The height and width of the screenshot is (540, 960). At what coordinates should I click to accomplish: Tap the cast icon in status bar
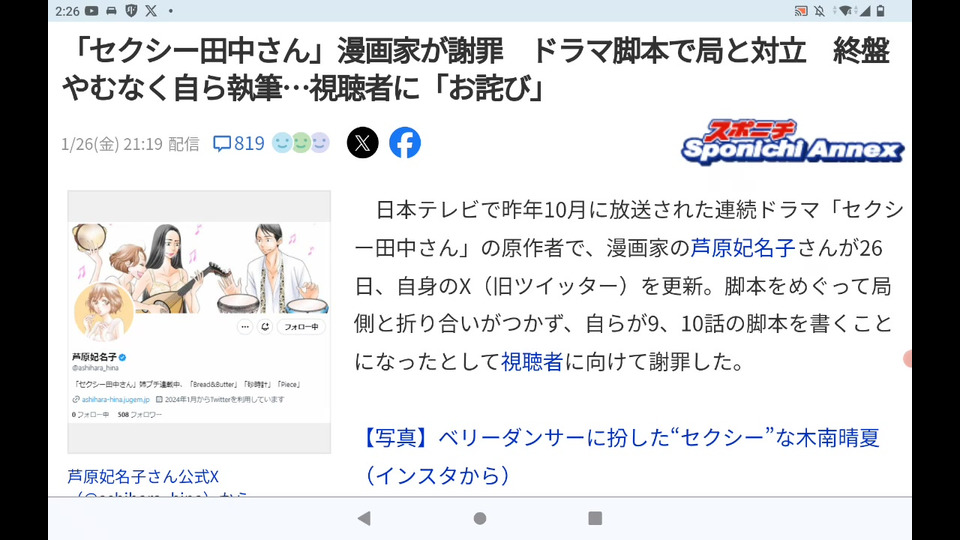(801, 10)
